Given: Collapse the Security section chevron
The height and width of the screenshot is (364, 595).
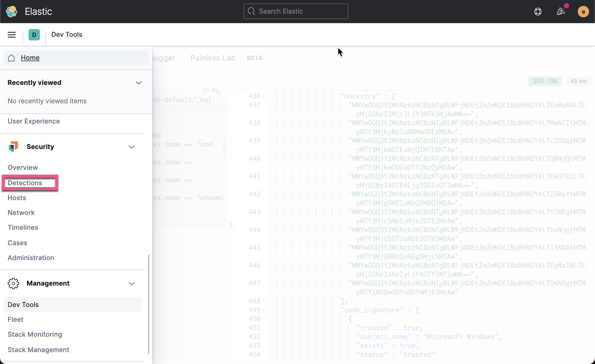Looking at the screenshot, I should click(131, 147).
